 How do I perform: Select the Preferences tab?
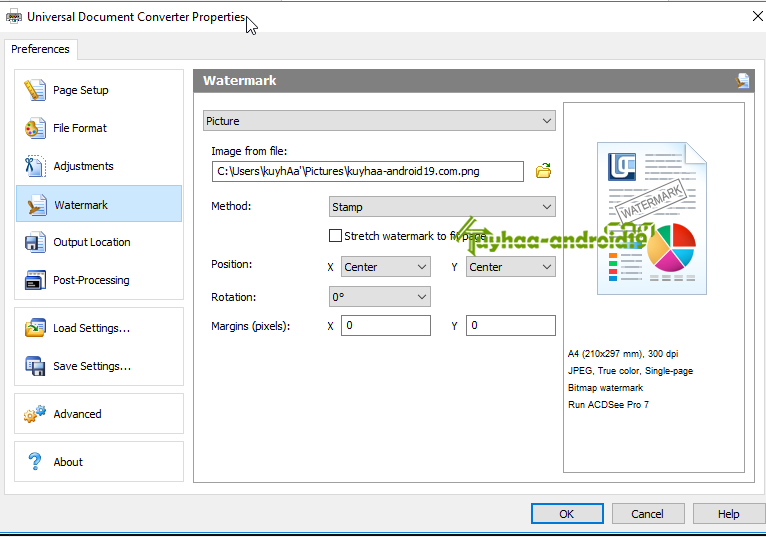tap(41, 49)
